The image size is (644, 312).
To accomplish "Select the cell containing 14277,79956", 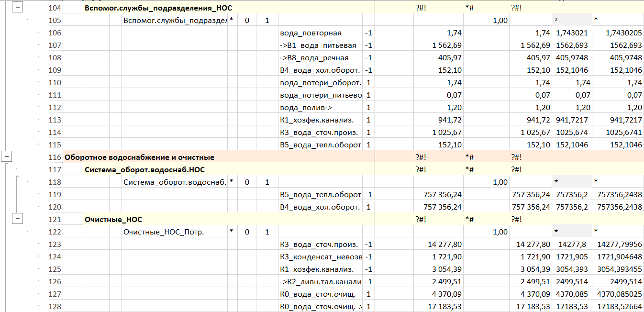I will (618, 245).
